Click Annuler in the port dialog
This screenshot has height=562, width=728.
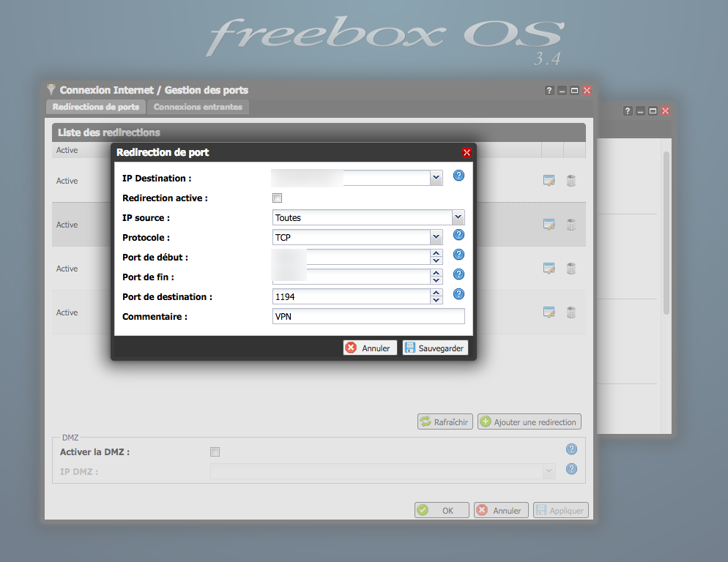pyautogui.click(x=370, y=348)
